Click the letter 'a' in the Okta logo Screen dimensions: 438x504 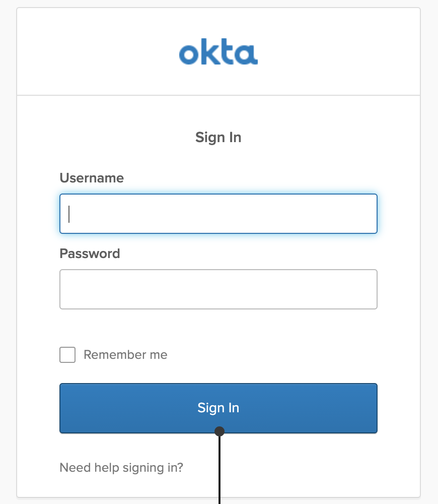pos(247,54)
